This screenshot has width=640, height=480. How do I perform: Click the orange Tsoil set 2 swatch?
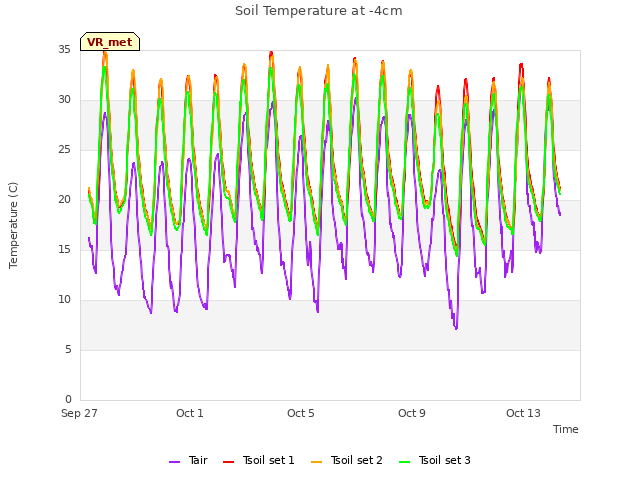316,461
